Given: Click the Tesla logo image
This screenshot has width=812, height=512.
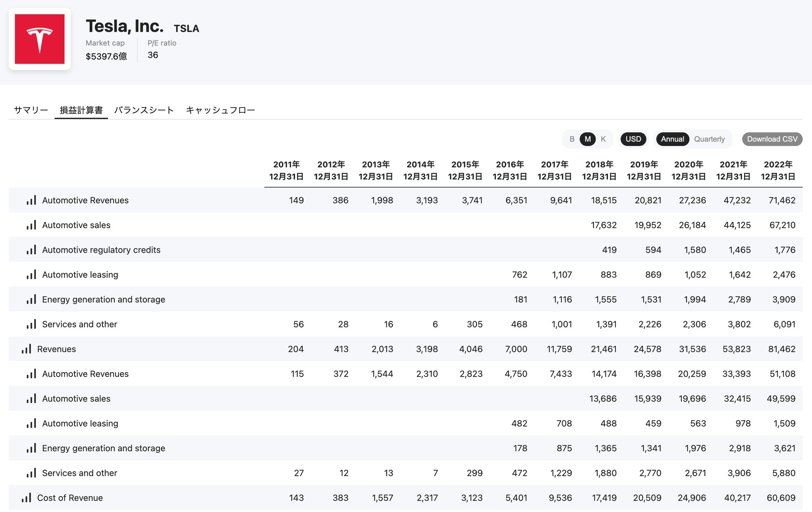Looking at the screenshot, I should pyautogui.click(x=40, y=39).
